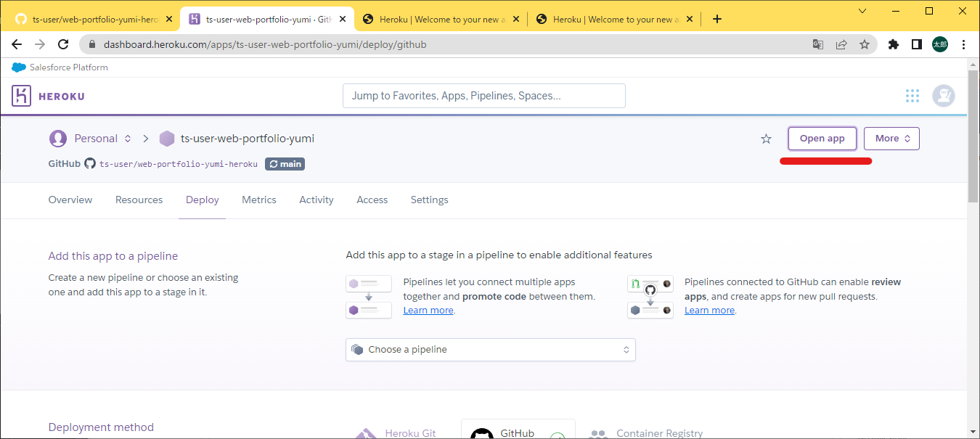Click the share page icon in address bar
This screenshot has width=980, height=439.
[x=841, y=44]
